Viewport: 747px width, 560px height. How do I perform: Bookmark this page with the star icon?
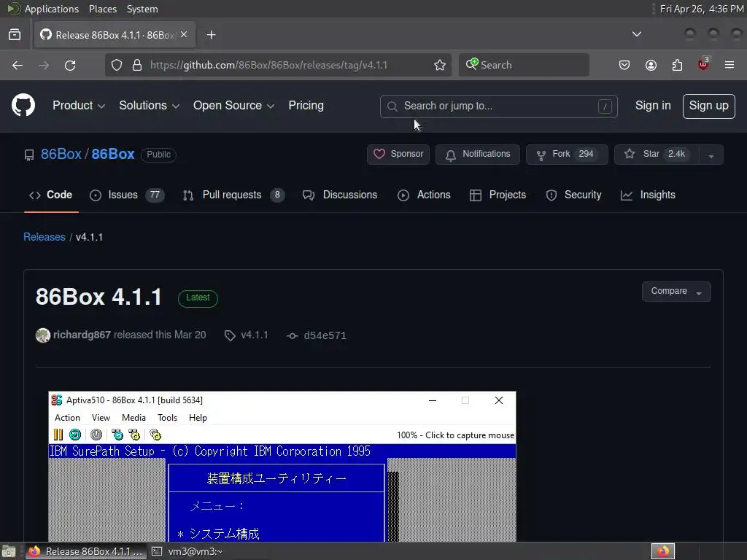tap(440, 65)
